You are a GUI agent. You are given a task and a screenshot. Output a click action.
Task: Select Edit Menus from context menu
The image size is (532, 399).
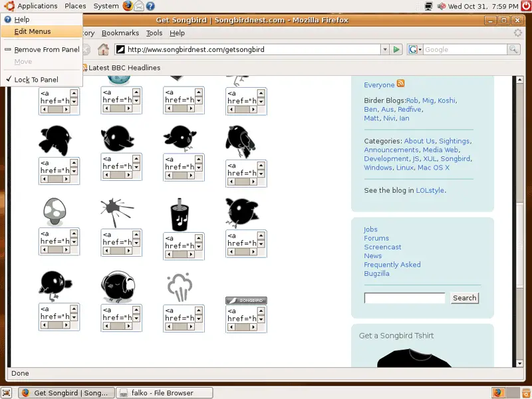41,31
